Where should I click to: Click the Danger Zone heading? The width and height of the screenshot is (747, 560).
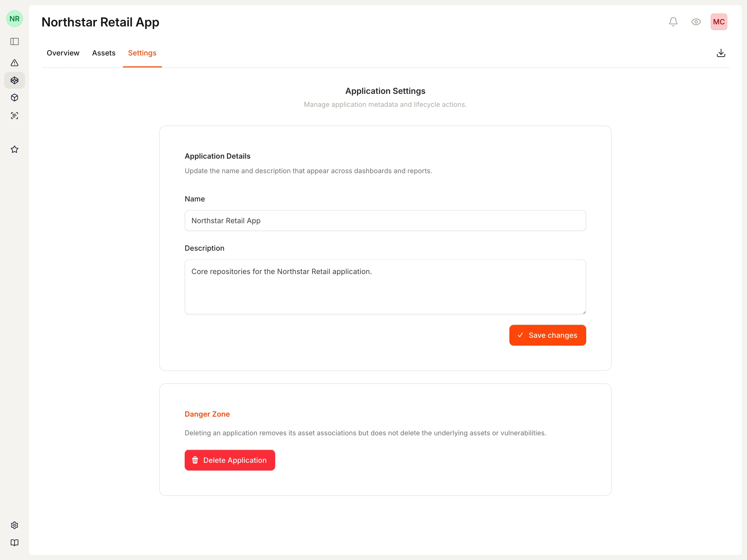click(x=207, y=414)
